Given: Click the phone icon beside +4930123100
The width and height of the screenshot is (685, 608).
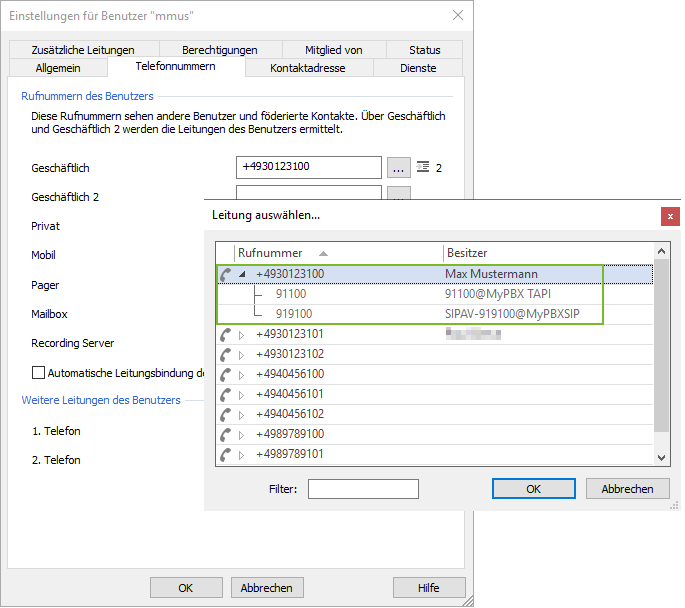Looking at the screenshot, I should [226, 274].
